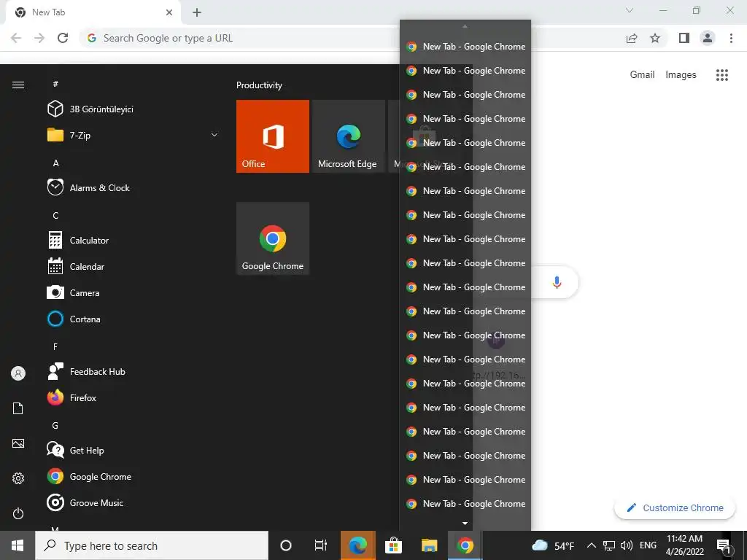The image size is (747, 560).
Task: Click the Chrome taskbar icon
Action: pyautogui.click(x=465, y=545)
